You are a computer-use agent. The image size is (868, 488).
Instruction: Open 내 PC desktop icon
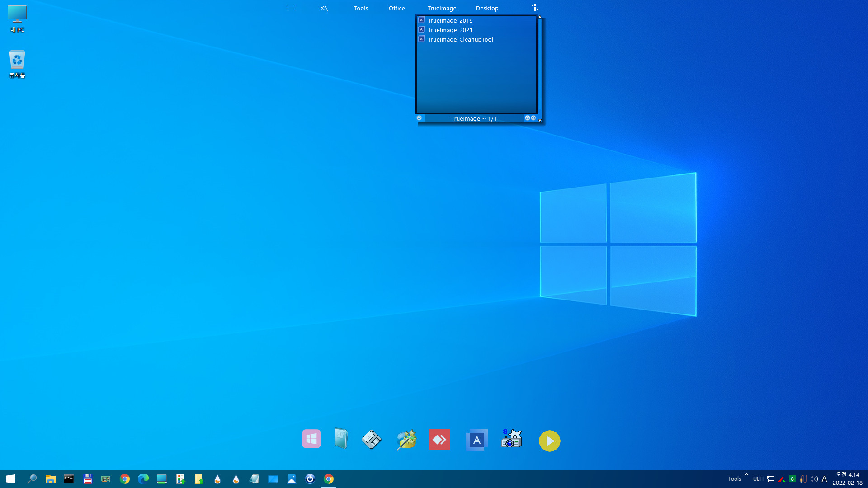click(x=17, y=19)
